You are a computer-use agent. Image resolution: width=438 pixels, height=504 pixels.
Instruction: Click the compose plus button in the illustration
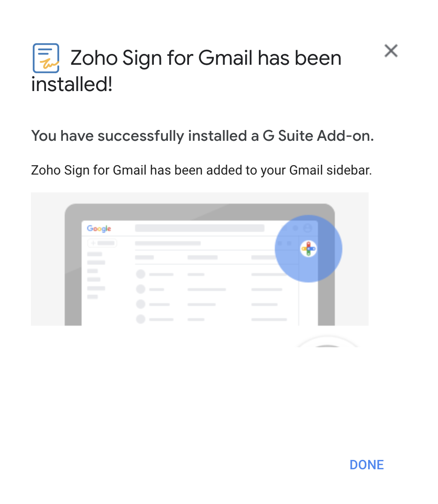pos(102,243)
